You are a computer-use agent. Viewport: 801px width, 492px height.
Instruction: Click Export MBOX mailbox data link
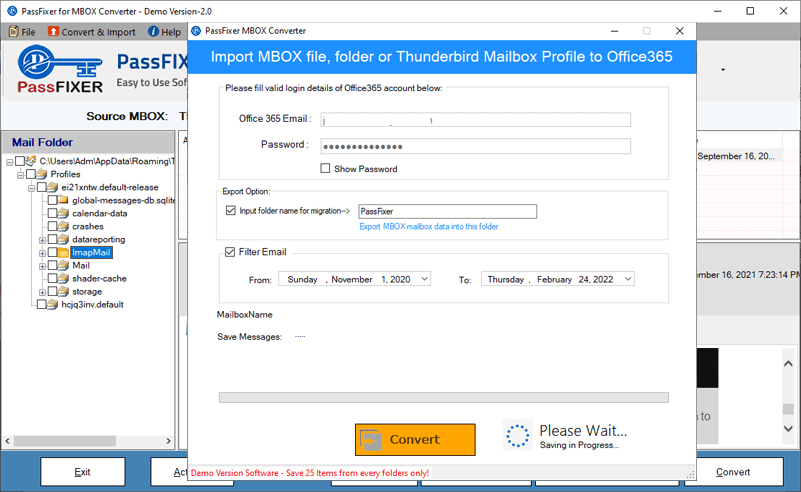tap(429, 226)
